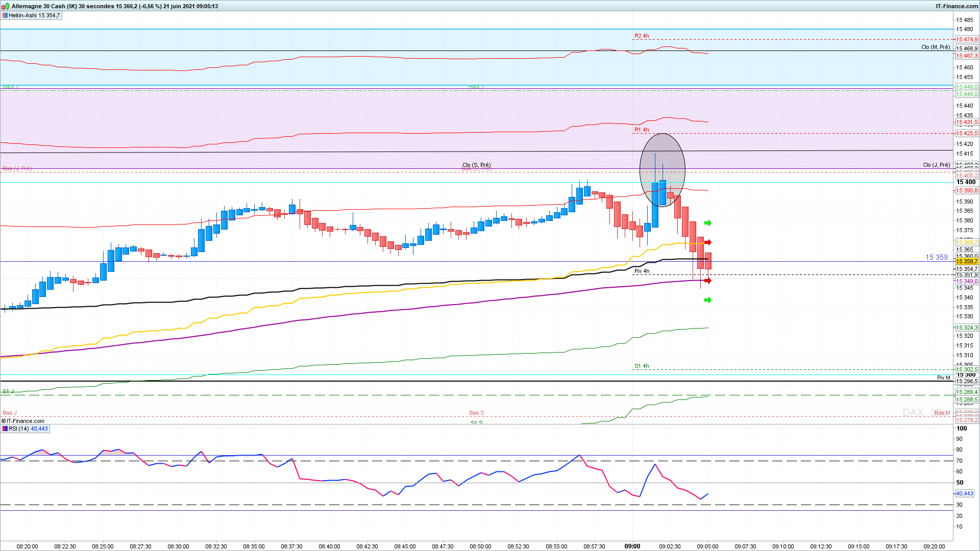Click the RSI (14) pink-blue color icon
The height and width of the screenshot is (551, 980).
5,429
